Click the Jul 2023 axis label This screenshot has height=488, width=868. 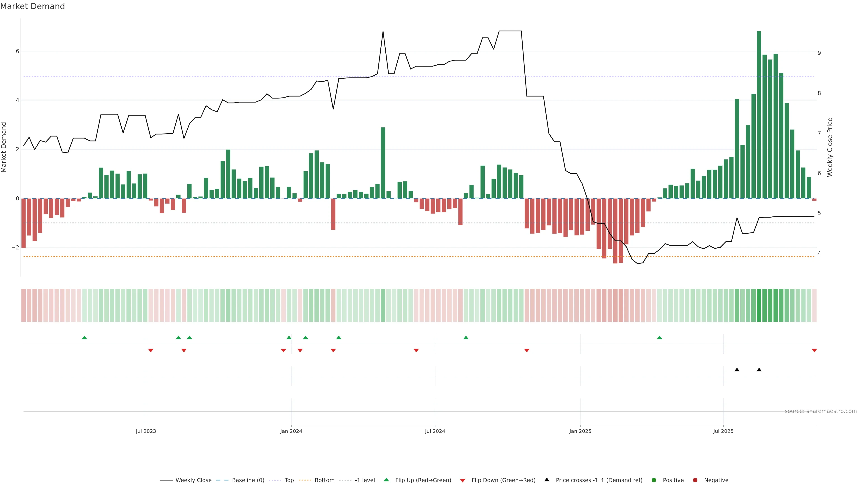click(146, 431)
